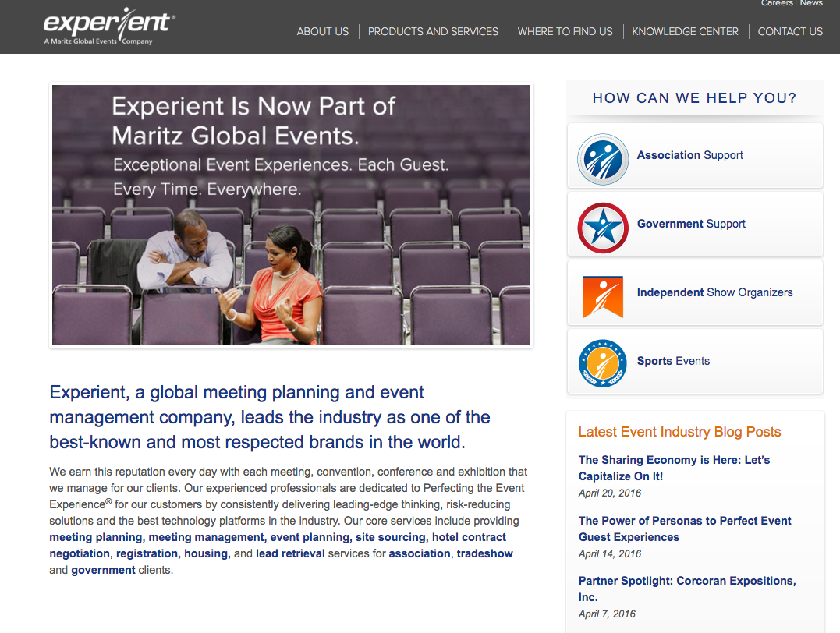Open the Products and Services menu
840x633 pixels.
(x=433, y=32)
